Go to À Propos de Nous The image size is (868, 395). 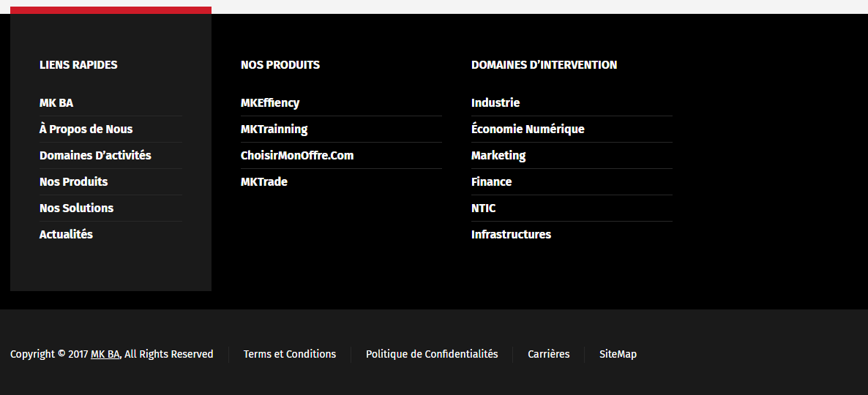click(x=86, y=129)
